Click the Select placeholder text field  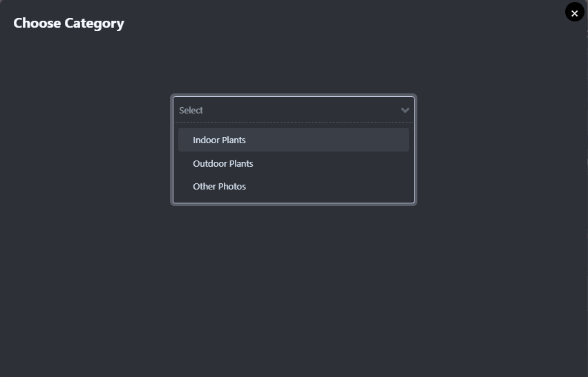[191, 110]
